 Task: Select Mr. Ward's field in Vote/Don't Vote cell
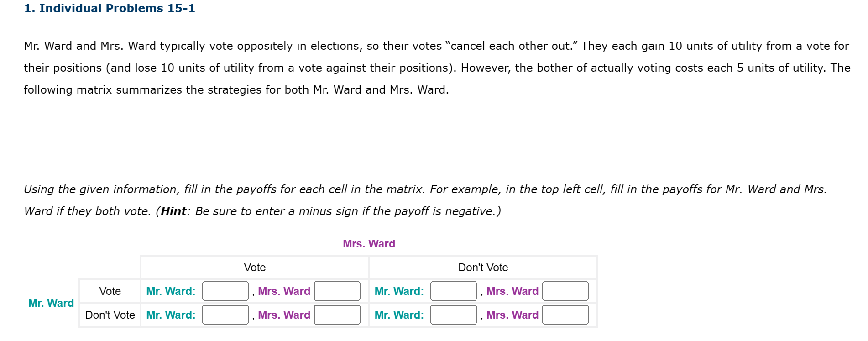click(x=453, y=291)
